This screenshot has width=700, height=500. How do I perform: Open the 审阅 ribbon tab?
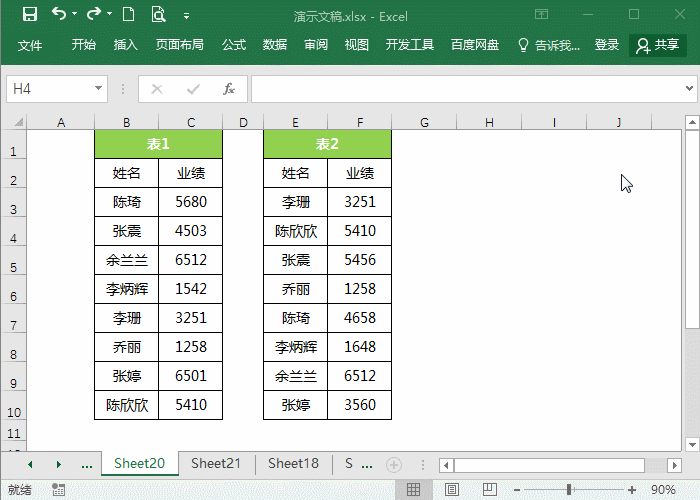tap(316, 45)
